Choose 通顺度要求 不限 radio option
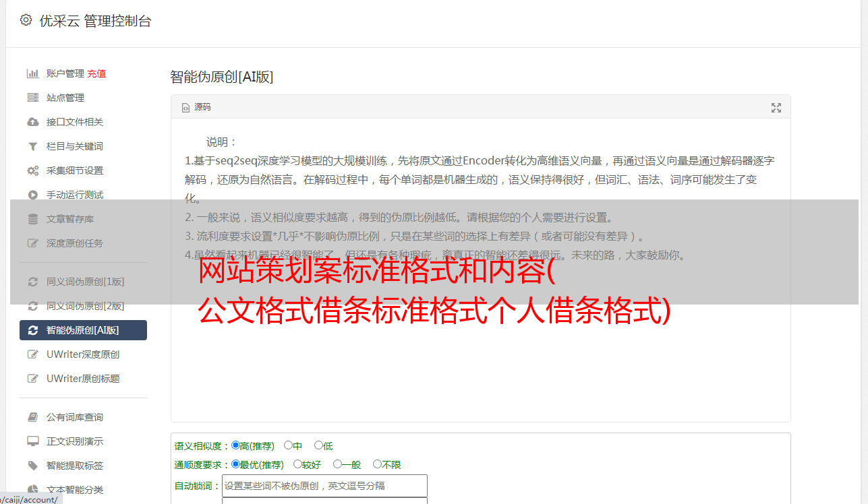 pyautogui.click(x=377, y=464)
